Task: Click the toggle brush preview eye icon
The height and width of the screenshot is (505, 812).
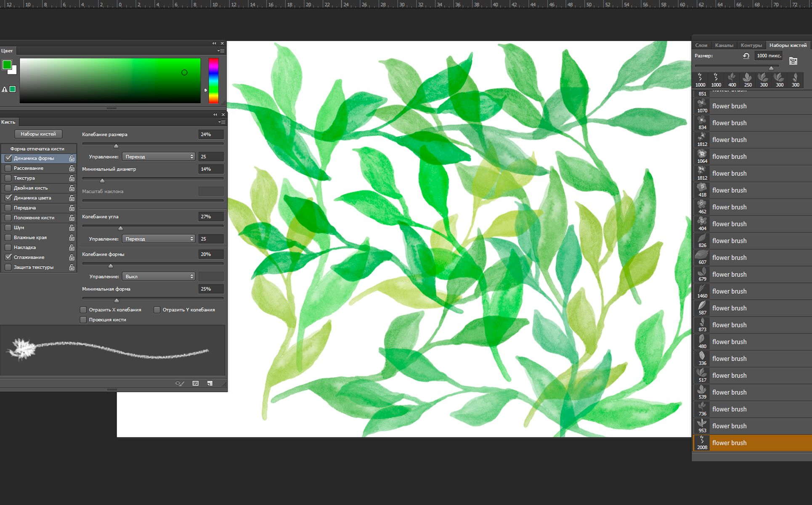Action: [180, 383]
